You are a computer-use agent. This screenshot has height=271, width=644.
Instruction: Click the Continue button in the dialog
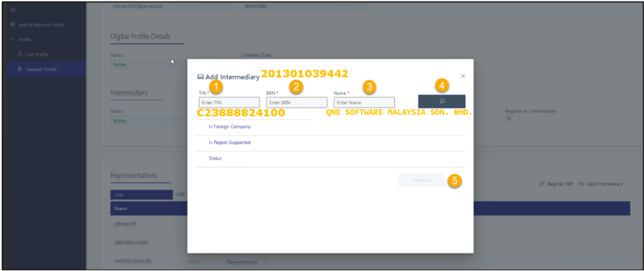point(421,180)
